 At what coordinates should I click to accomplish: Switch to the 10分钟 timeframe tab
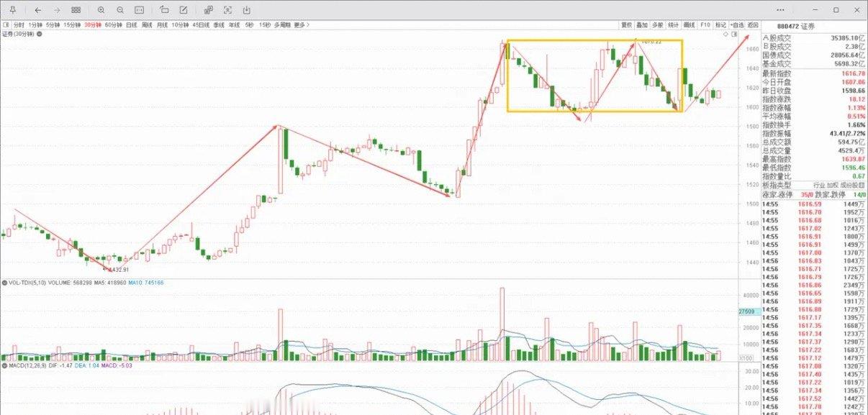coord(181,24)
